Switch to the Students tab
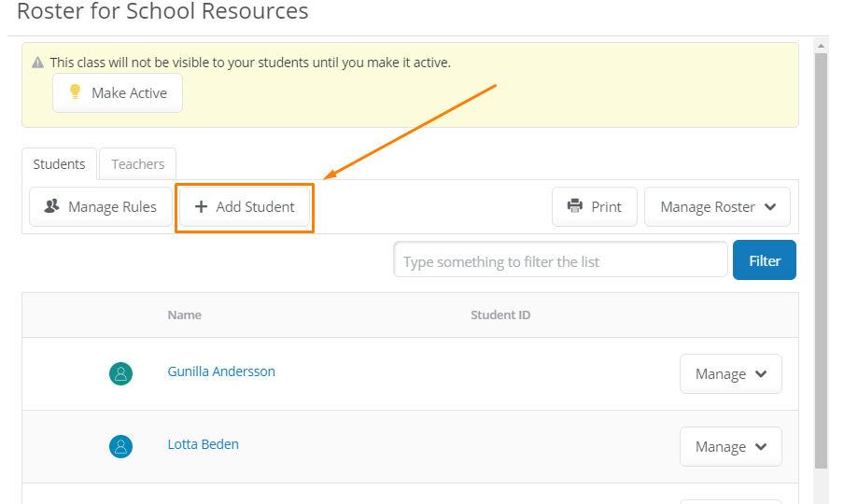This screenshot has height=504, width=844. (x=59, y=164)
